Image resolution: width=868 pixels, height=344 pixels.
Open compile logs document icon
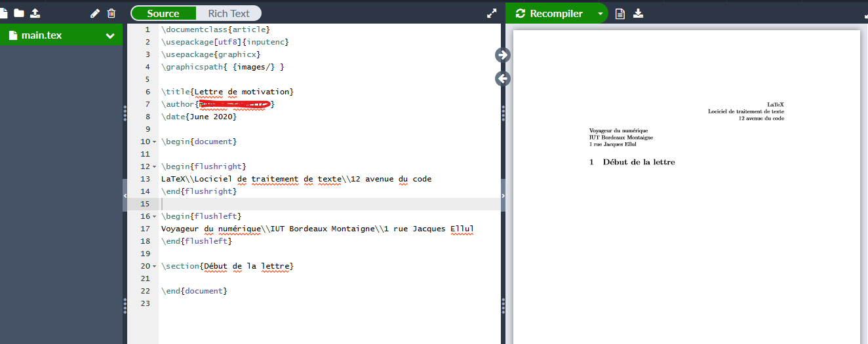620,14
